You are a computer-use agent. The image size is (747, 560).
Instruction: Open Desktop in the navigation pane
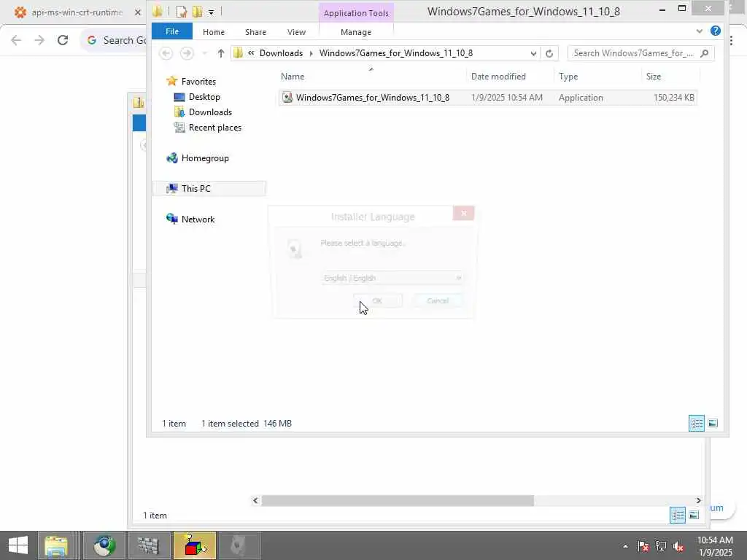[204, 97]
